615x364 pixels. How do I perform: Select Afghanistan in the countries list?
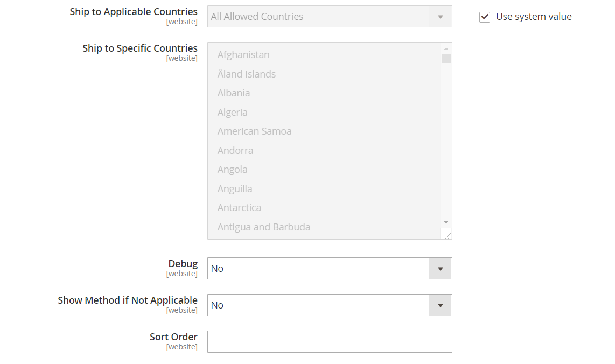click(243, 55)
